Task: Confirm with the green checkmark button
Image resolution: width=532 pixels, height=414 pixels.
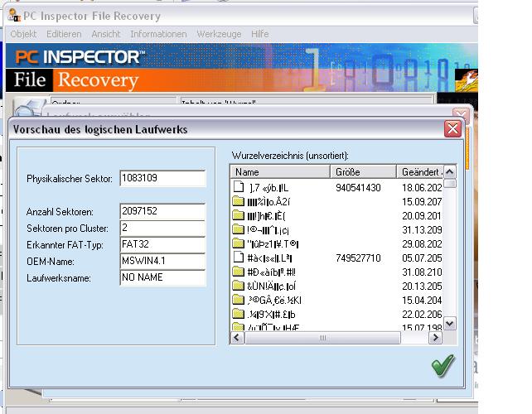Action: 443,365
